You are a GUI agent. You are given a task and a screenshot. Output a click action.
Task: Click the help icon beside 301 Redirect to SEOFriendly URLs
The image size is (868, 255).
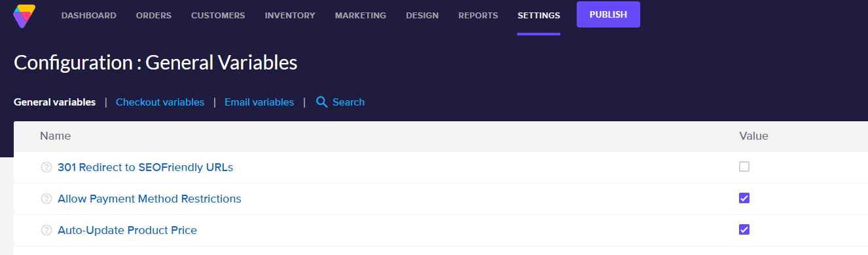(x=46, y=167)
